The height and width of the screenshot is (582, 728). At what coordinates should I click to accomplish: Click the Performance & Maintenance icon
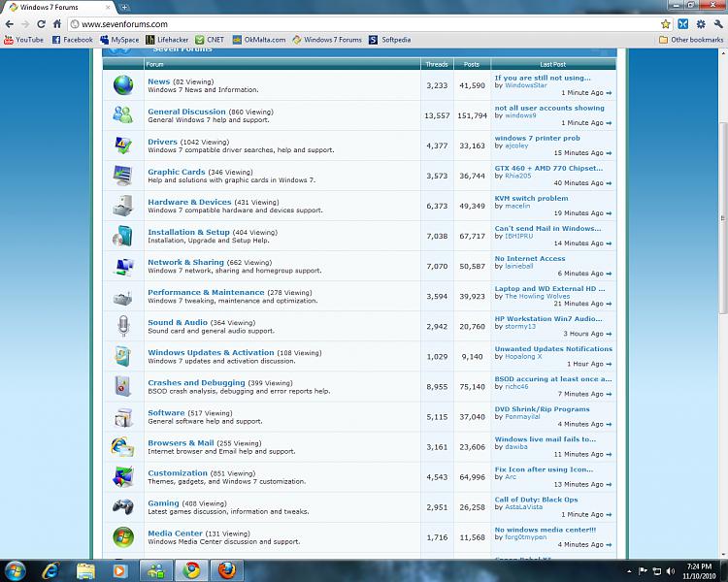pyautogui.click(x=123, y=297)
